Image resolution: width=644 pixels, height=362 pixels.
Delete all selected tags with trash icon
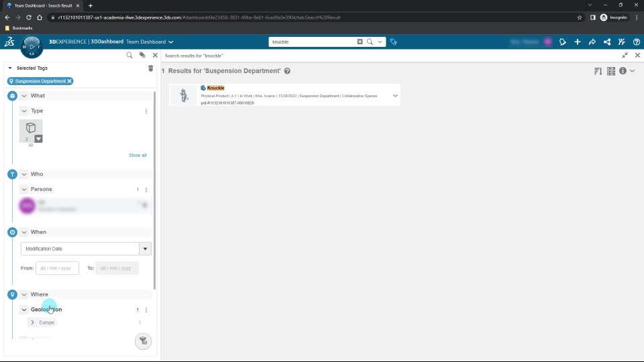point(150,68)
